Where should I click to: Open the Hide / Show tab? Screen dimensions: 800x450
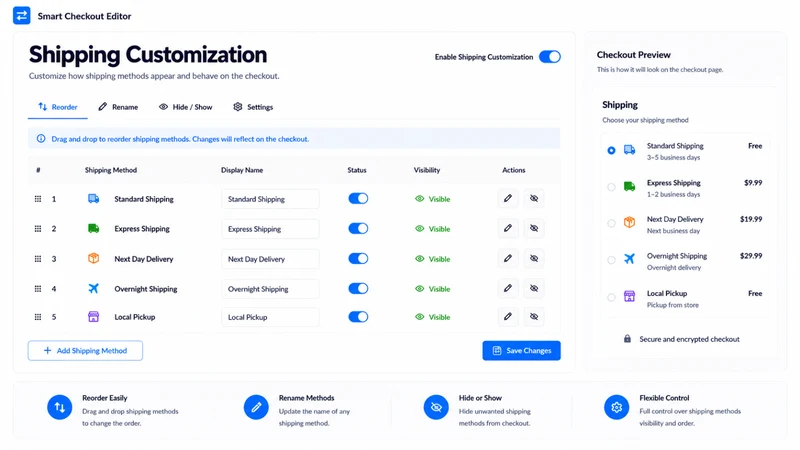pyautogui.click(x=185, y=107)
